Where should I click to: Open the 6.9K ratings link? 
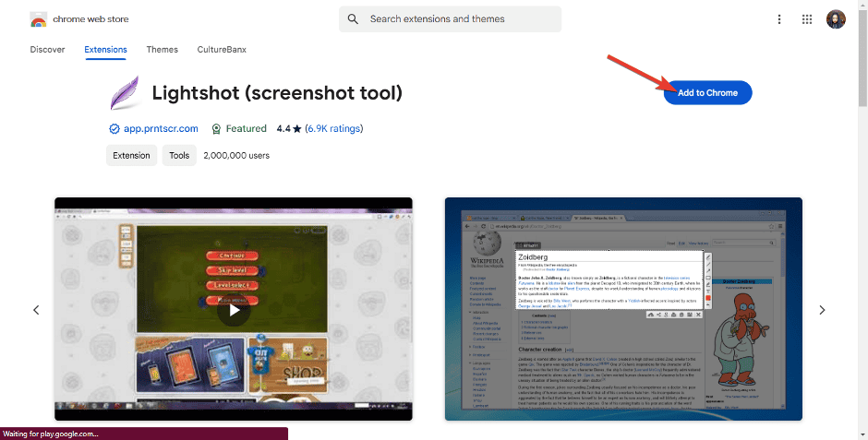[x=333, y=128]
